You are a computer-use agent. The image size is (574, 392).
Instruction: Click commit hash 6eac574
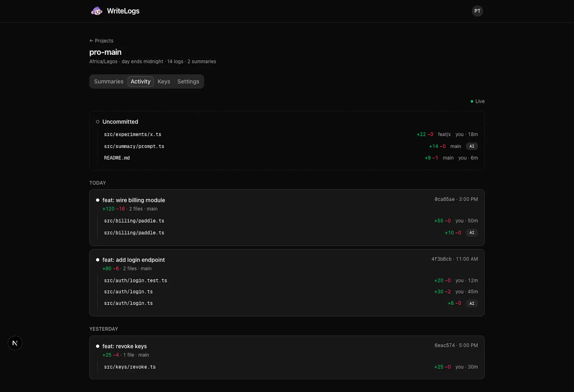click(x=444, y=345)
